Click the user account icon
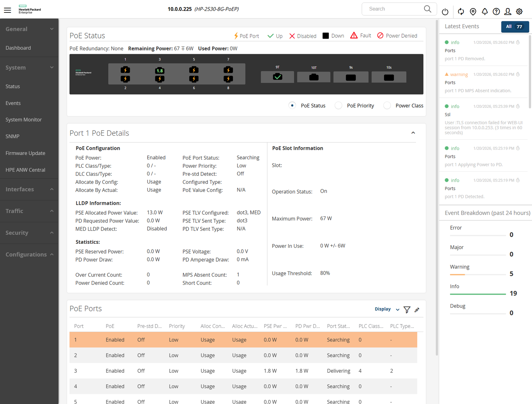The width and height of the screenshot is (532, 404). [x=507, y=12]
